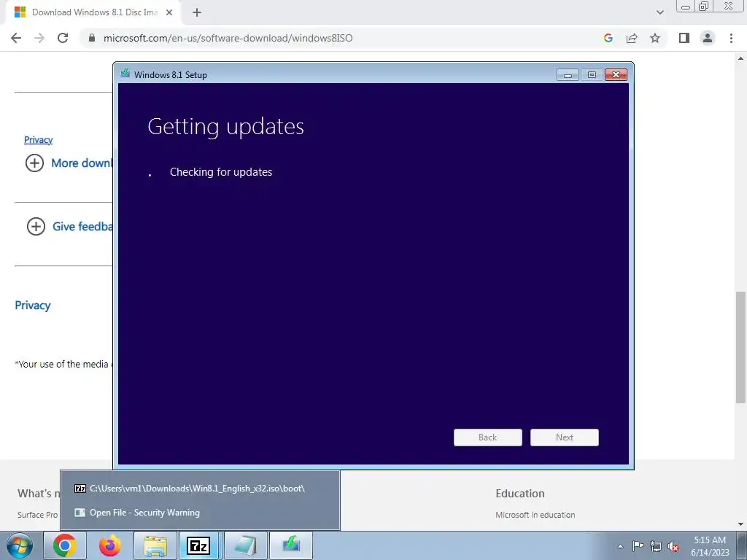Show hidden tray icons arrow
Screen dimensions: 747x560
pos(620,546)
